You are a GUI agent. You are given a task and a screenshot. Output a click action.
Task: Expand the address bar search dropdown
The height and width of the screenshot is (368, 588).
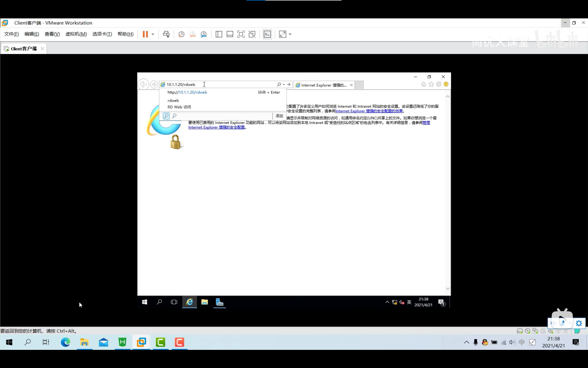(x=284, y=85)
